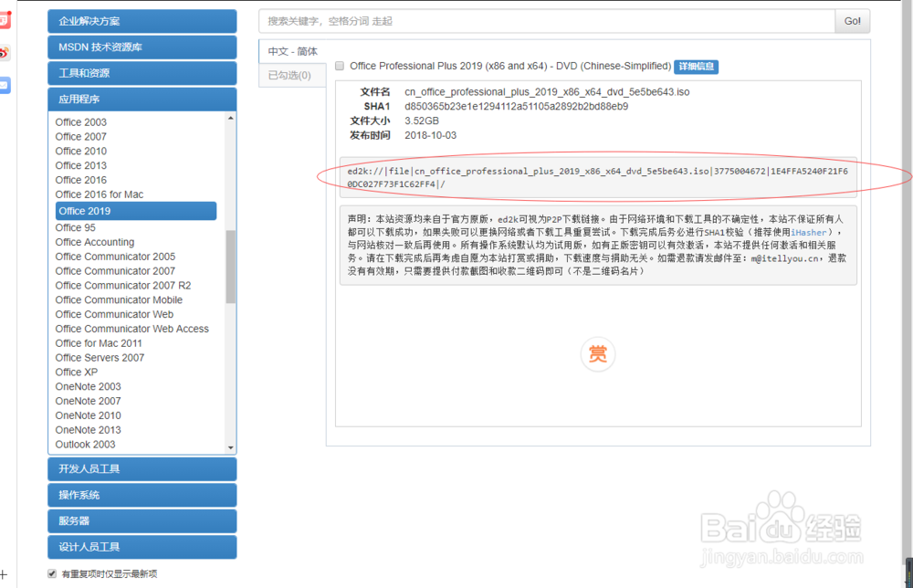This screenshot has height=588, width=913.
Task: Select Office 2016 in list
Action: tap(81, 181)
